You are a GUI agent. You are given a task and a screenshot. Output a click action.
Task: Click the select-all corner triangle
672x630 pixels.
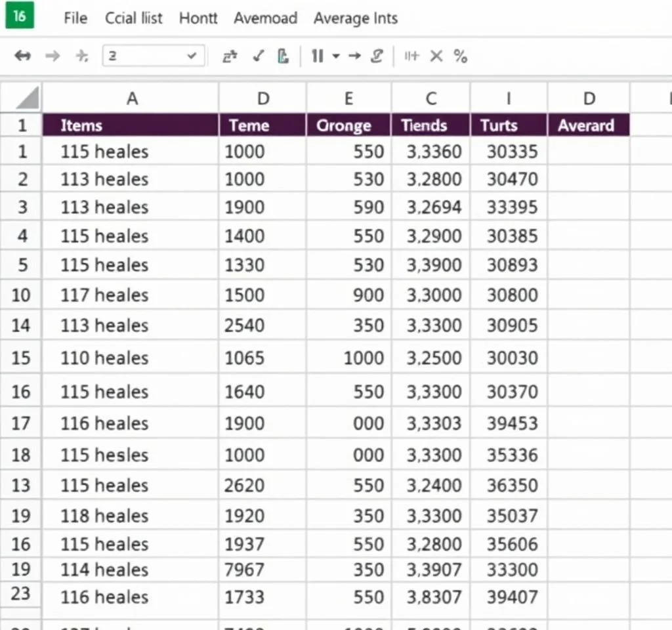coord(28,98)
